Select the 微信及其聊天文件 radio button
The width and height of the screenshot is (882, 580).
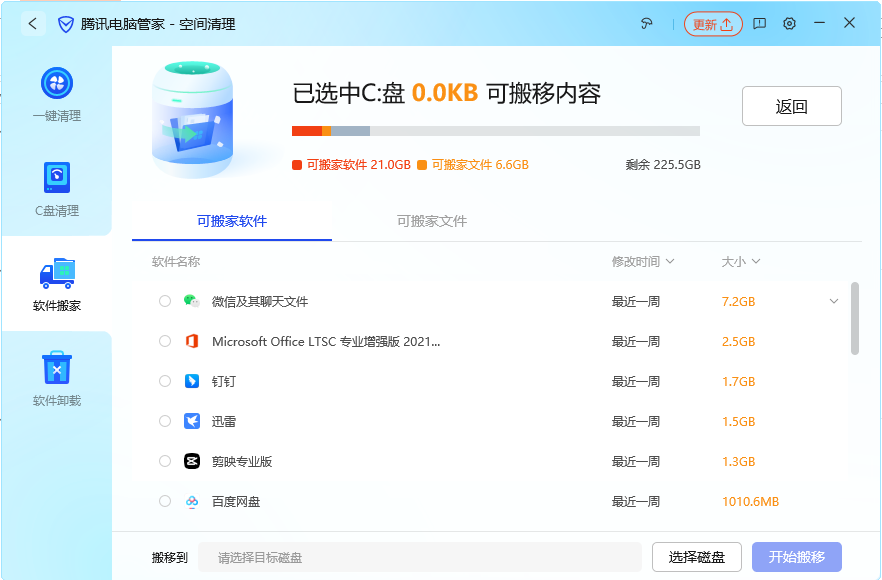point(165,301)
